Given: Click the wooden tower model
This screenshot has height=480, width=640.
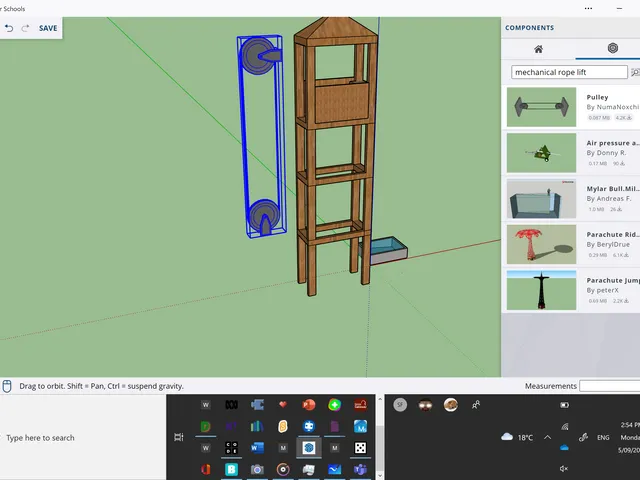Looking at the screenshot, I should [x=335, y=155].
